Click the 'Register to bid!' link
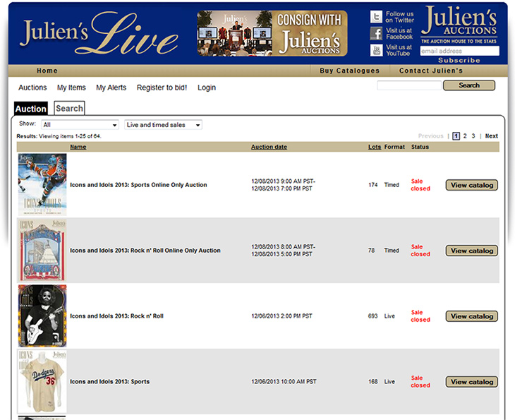The width and height of the screenshot is (515, 420). pos(162,88)
